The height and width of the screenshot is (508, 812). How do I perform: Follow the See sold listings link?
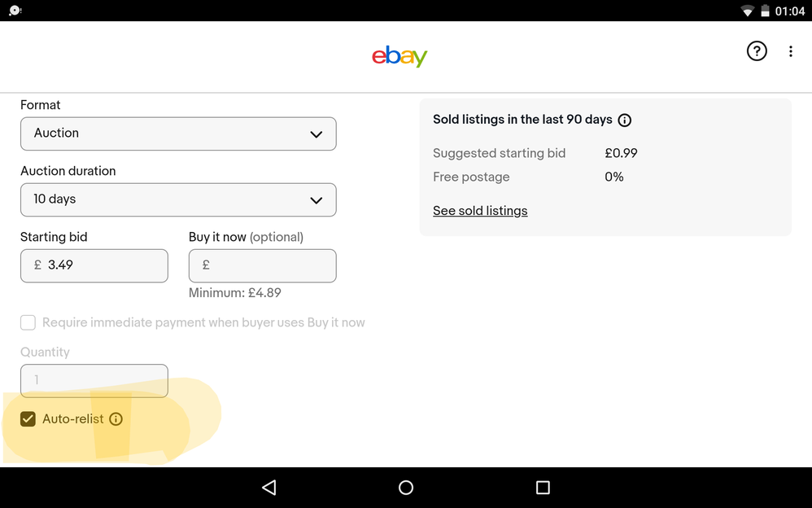(480, 211)
